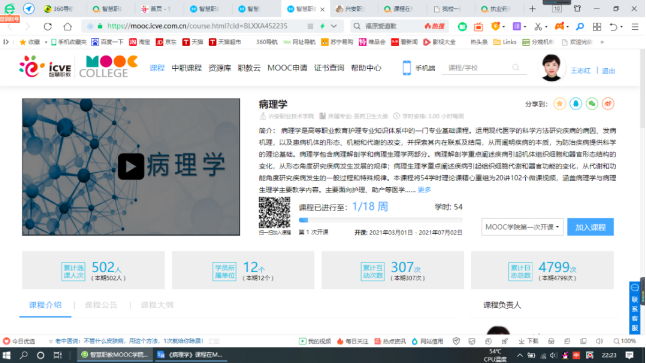
Task: Click the blue magnifier toolbar icon
Action: (580, 27)
